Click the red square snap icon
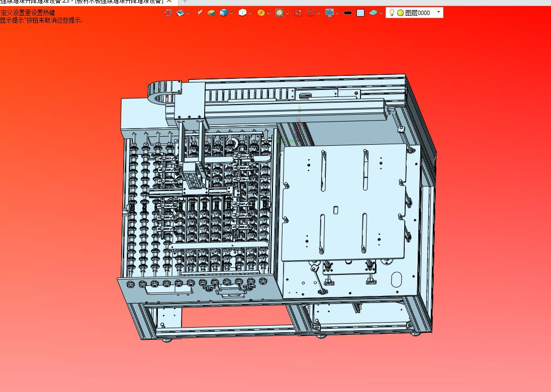The height and width of the screenshot is (392, 551). [298, 13]
